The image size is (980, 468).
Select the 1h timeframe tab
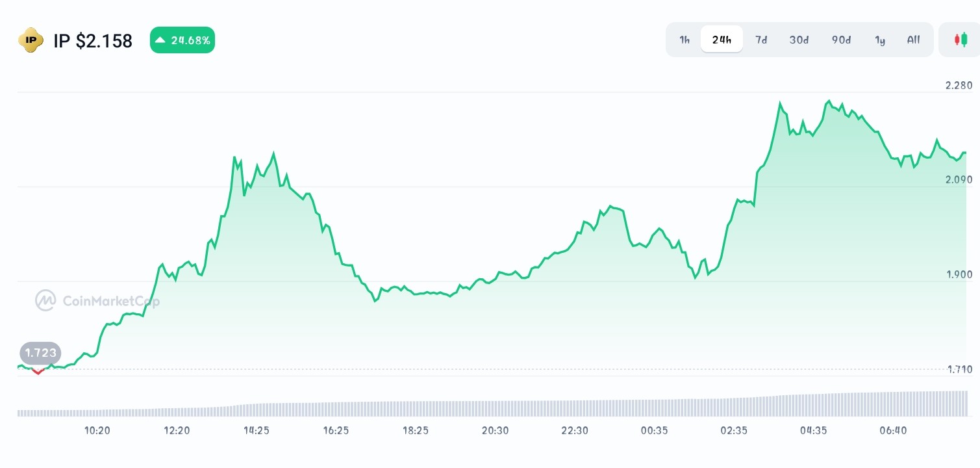point(685,40)
